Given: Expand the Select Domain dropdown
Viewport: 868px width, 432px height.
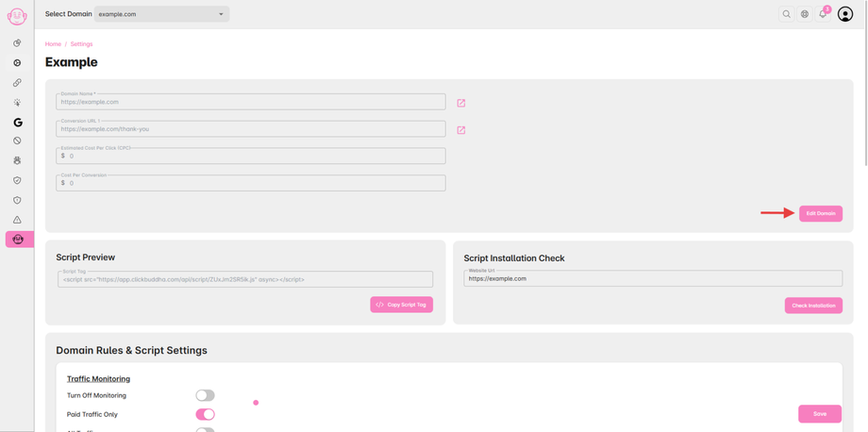Looking at the screenshot, I should tap(161, 14).
